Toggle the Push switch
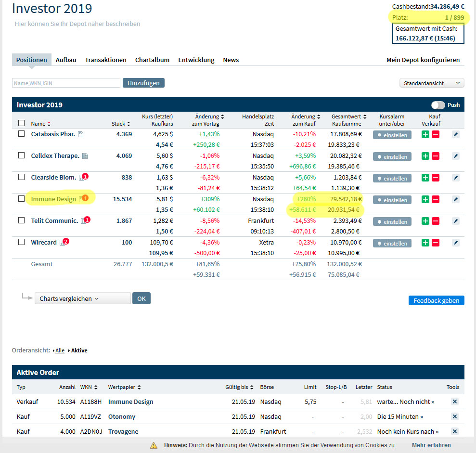The width and height of the screenshot is (476, 453). (x=438, y=105)
